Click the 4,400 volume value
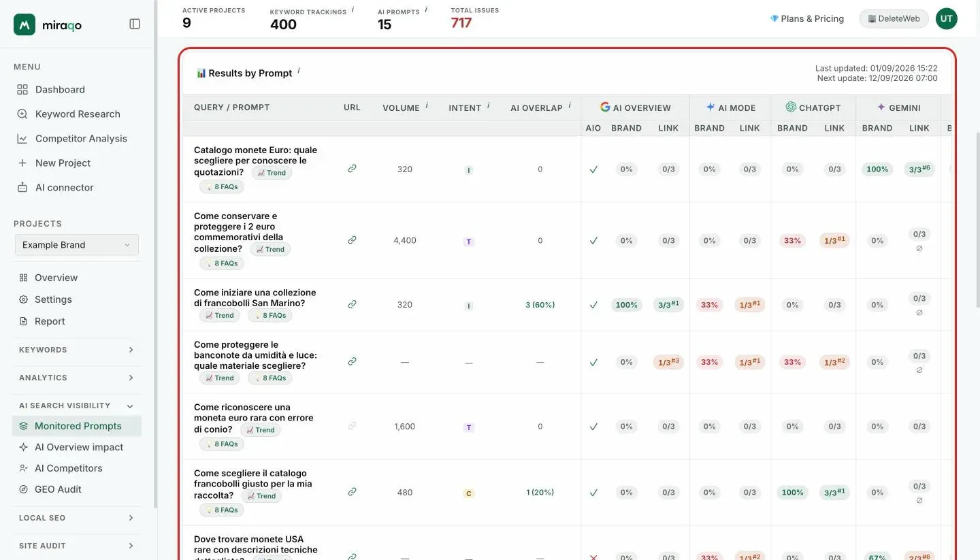The image size is (980, 560). (x=405, y=240)
